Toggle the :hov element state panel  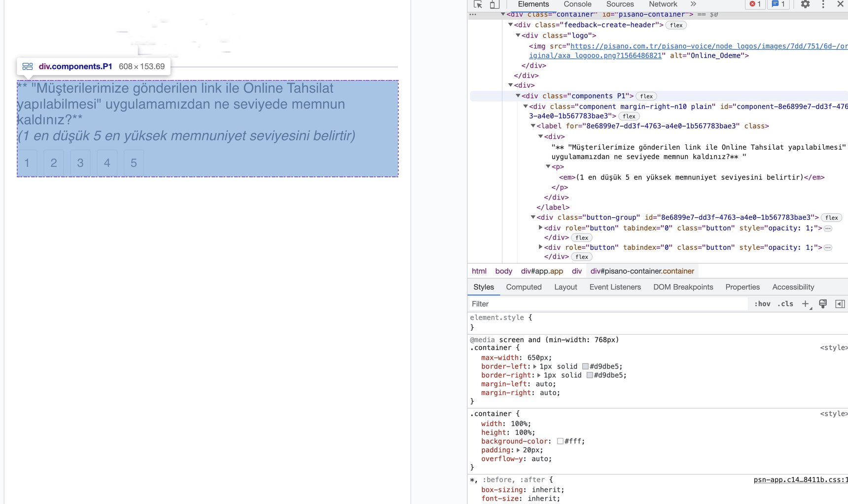[762, 304]
